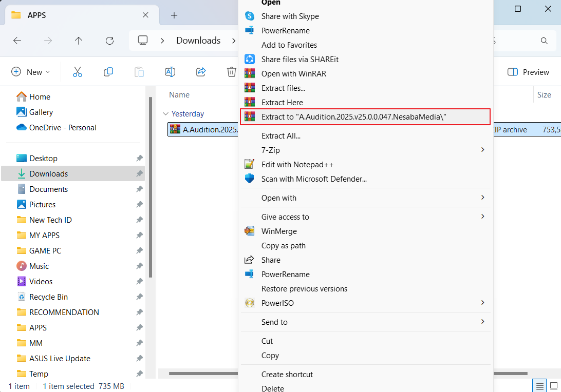Click the Delete trash icon in toolbar

click(x=232, y=72)
